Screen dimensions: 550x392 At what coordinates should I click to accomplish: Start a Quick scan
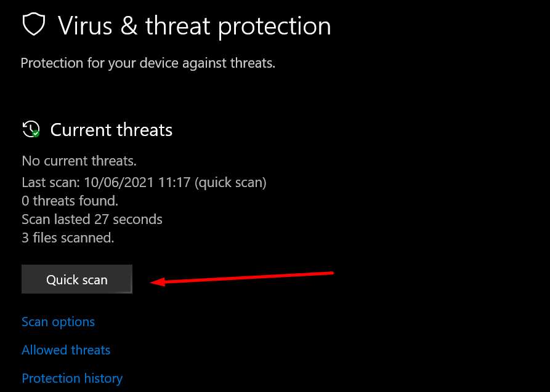(x=77, y=279)
